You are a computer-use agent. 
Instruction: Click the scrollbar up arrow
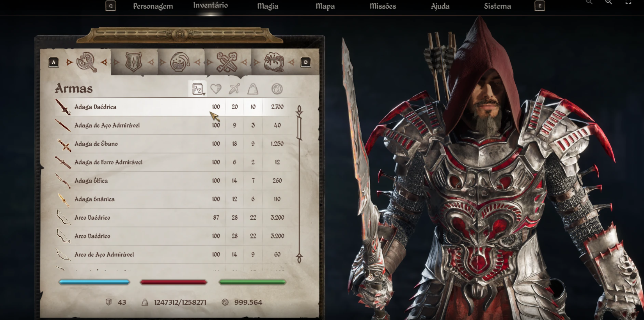tap(299, 110)
